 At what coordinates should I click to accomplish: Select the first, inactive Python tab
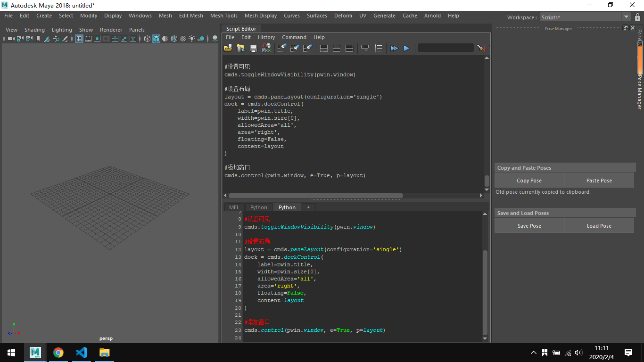click(x=259, y=207)
